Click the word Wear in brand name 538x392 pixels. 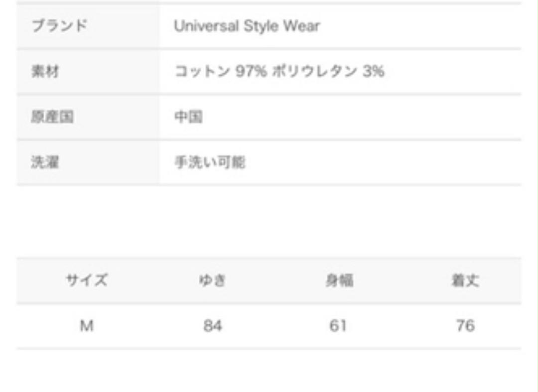(301, 26)
